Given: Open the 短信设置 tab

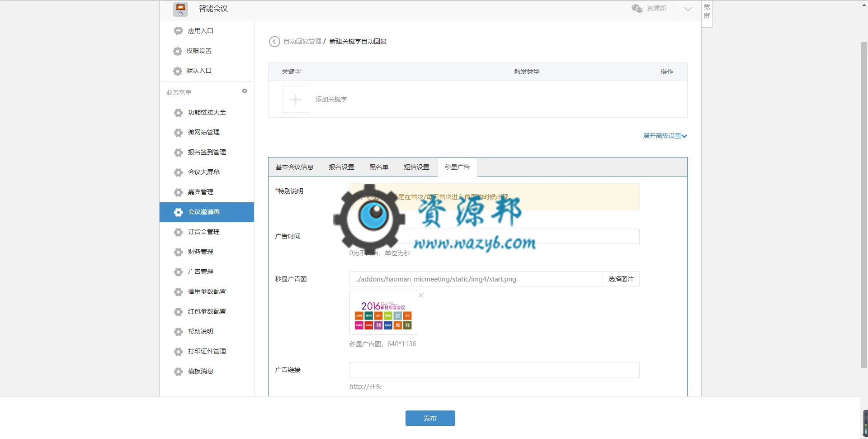Looking at the screenshot, I should 416,167.
